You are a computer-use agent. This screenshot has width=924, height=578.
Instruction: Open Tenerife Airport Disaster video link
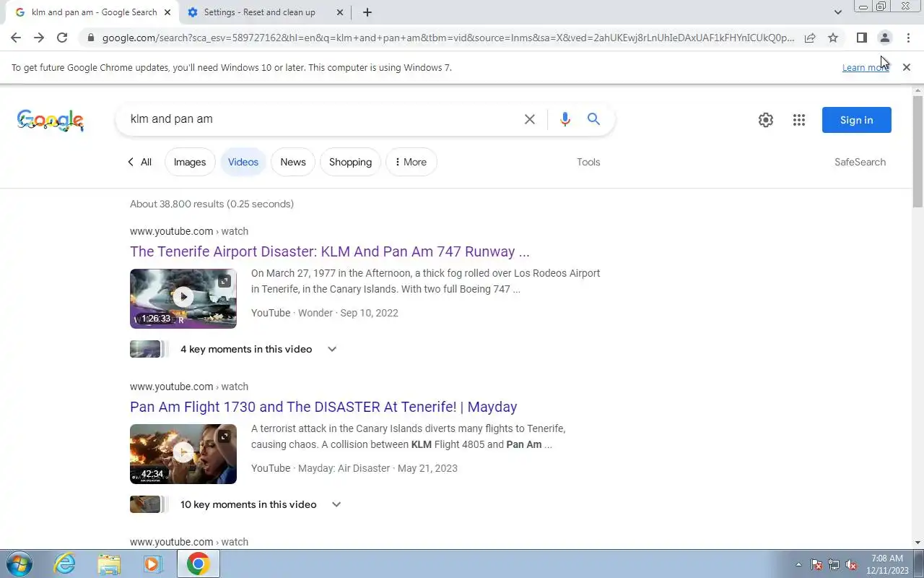[330, 251]
